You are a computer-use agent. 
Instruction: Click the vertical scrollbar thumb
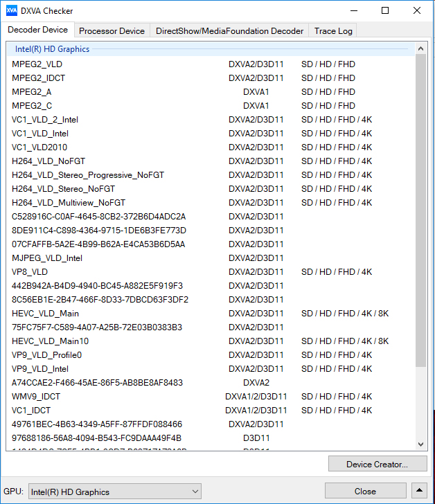(421, 210)
